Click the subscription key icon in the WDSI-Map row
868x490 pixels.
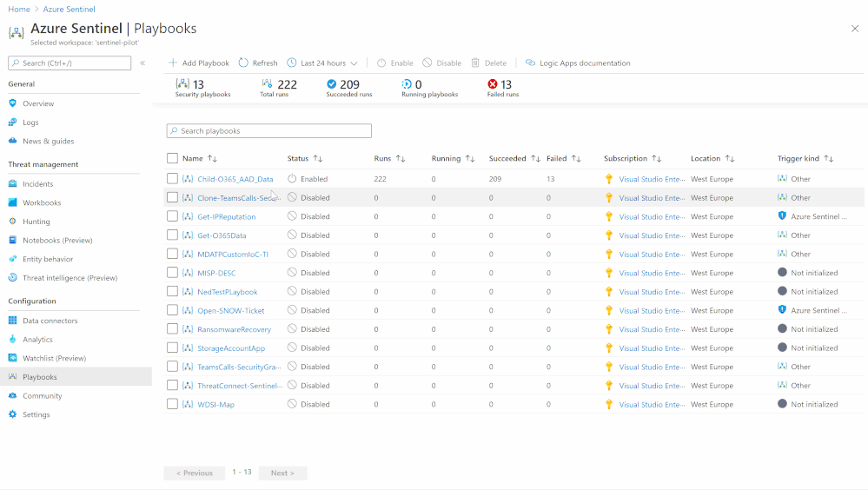[x=609, y=404]
